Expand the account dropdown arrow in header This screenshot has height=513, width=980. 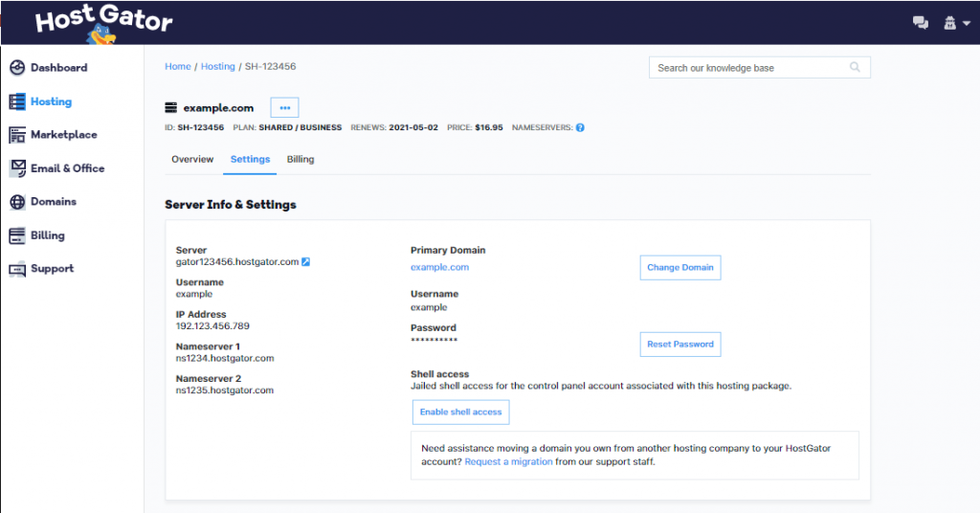pos(967,23)
